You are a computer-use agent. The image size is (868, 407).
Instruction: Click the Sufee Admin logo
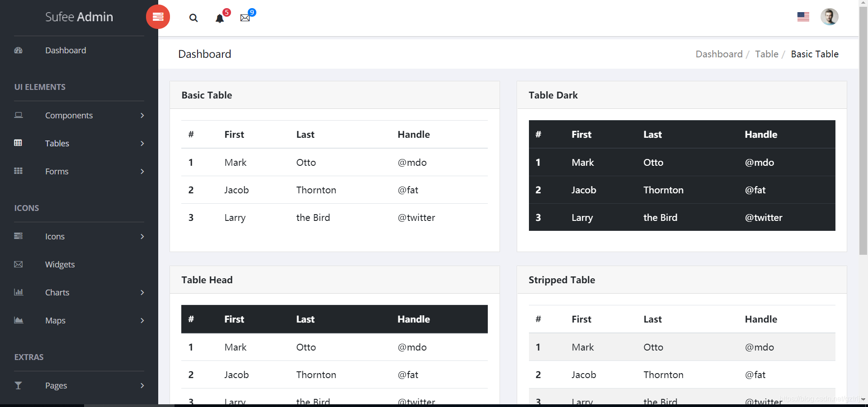[x=79, y=17]
